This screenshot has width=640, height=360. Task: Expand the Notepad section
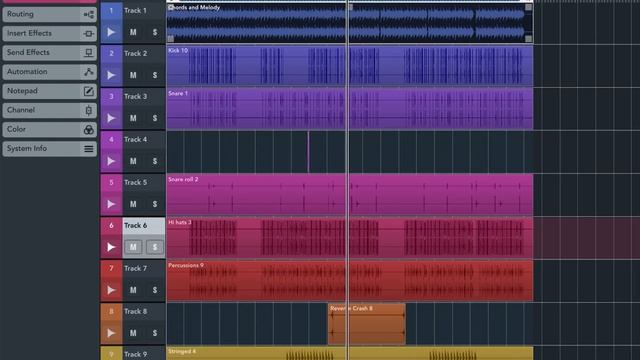pyautogui.click(x=49, y=91)
